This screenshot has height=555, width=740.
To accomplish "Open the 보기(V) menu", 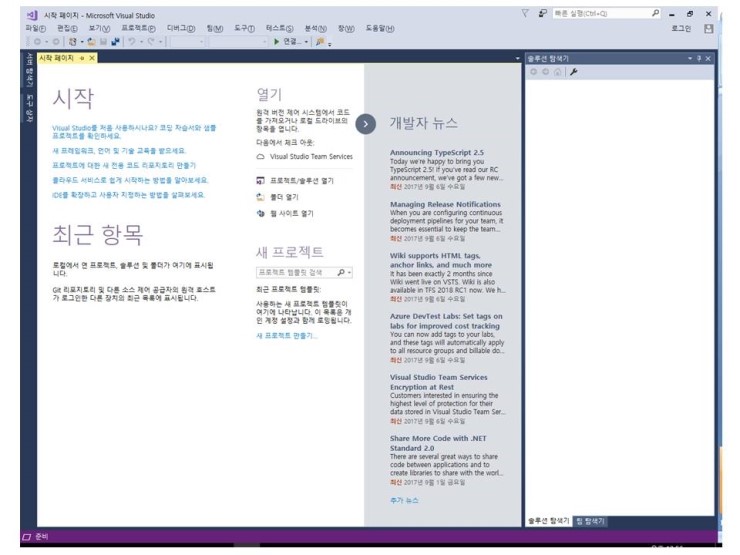I will [x=99, y=29].
